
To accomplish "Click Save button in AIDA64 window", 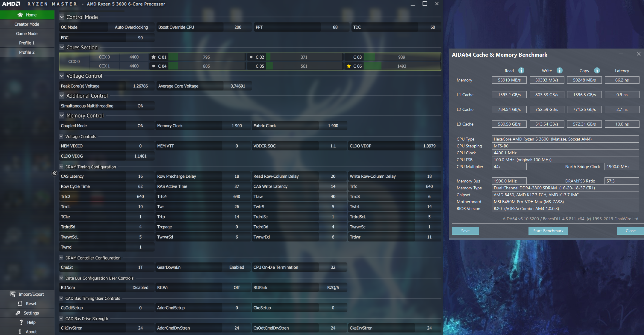I will tap(465, 231).
